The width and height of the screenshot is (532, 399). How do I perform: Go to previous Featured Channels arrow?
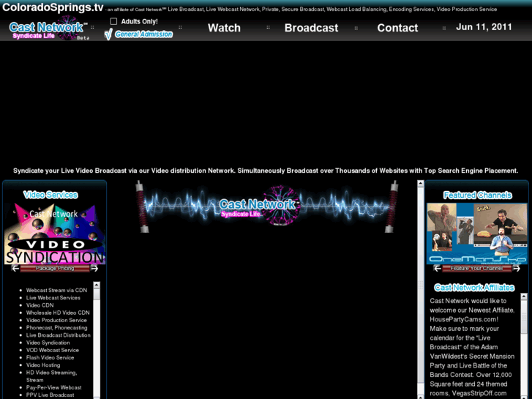pyautogui.click(x=438, y=268)
